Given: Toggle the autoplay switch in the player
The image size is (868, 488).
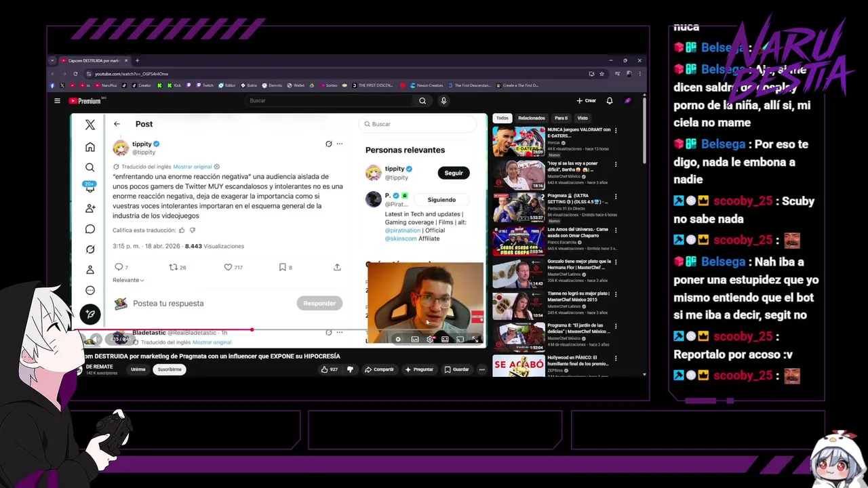Looking at the screenshot, I should click(398, 339).
